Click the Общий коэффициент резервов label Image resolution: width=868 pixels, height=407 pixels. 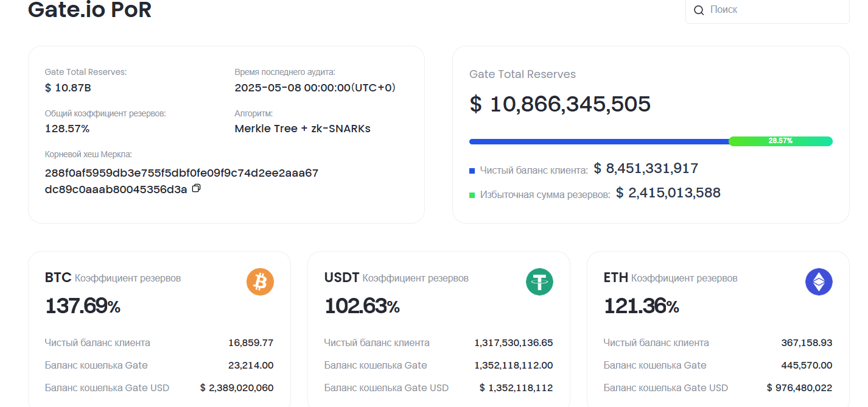[105, 113]
